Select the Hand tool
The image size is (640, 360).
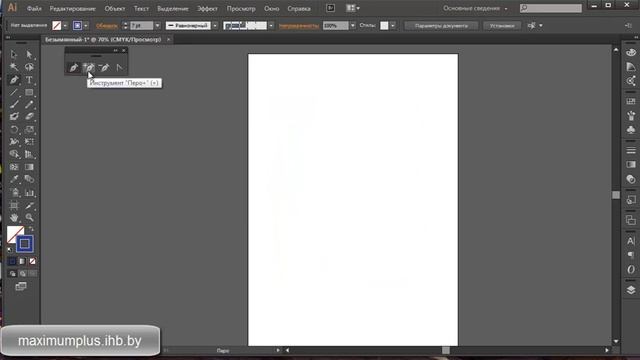[14, 218]
